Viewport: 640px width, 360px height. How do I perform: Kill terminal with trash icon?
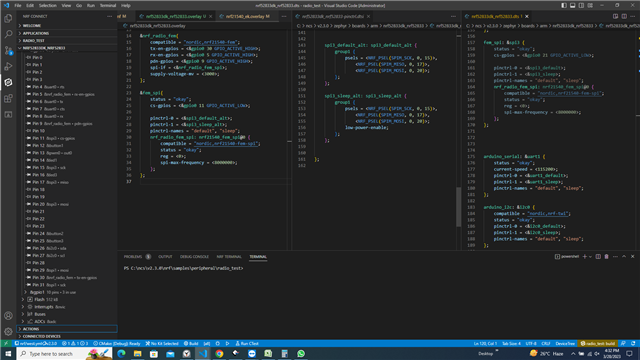(x=607, y=257)
